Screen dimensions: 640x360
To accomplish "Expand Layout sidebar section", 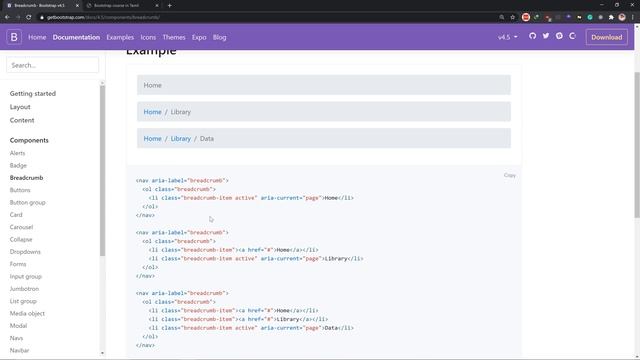I will coord(20,107).
